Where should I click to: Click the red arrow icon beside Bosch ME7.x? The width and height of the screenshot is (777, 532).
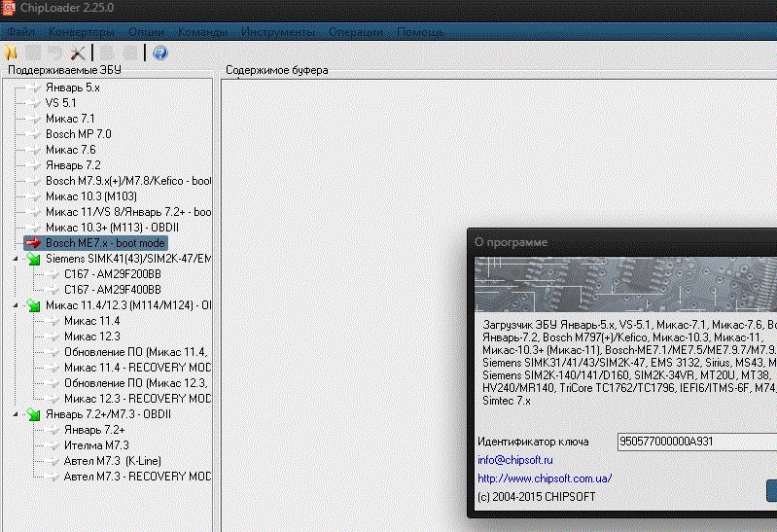pos(34,243)
